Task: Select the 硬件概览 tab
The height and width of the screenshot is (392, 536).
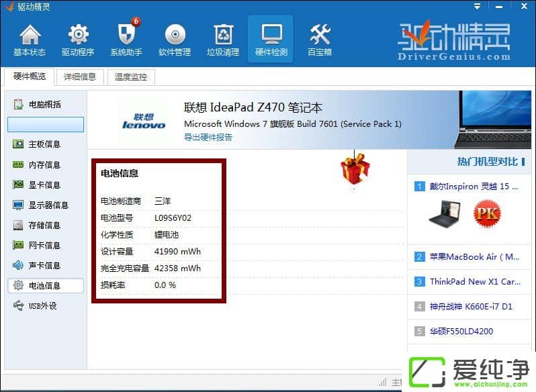Action: click(x=30, y=77)
